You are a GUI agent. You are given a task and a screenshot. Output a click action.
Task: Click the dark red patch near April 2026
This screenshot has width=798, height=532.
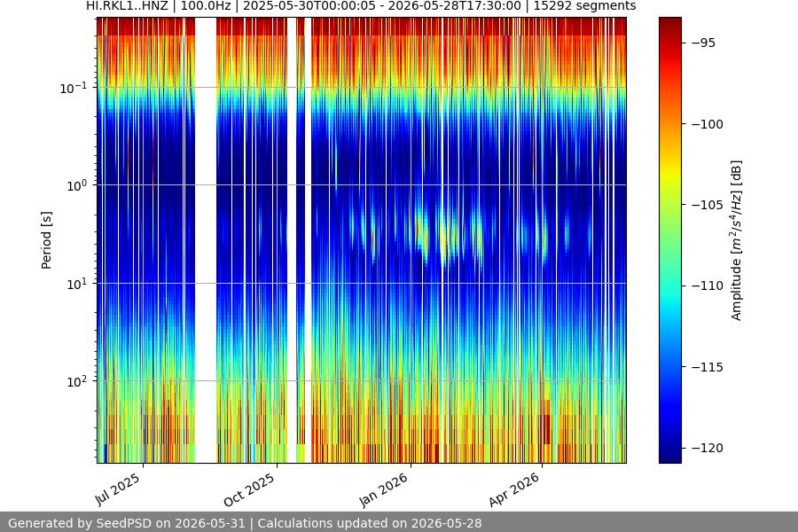pos(545,428)
